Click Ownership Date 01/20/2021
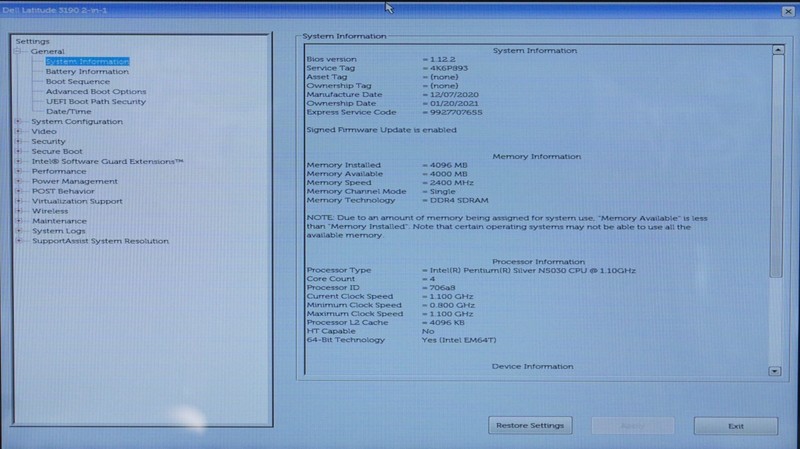 [x=454, y=103]
